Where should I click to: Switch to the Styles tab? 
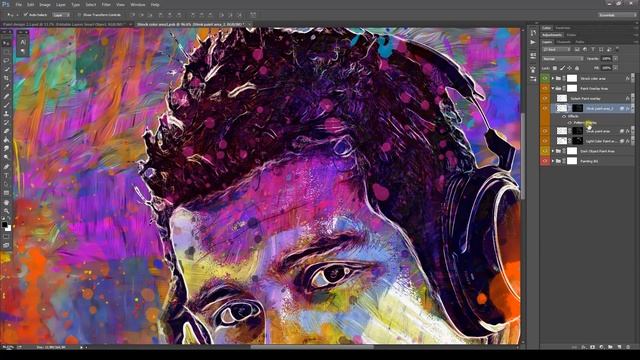click(571, 35)
